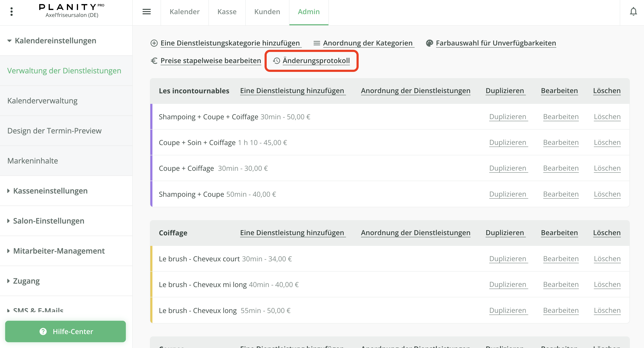
Task: Duplicate the Shampoing + Coupe service
Action: click(x=507, y=194)
